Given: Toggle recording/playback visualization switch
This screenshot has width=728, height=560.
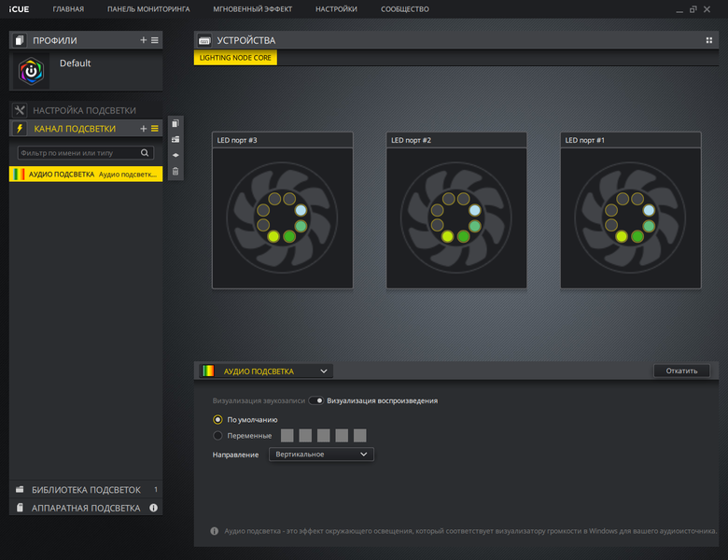Looking at the screenshot, I should click(x=316, y=400).
